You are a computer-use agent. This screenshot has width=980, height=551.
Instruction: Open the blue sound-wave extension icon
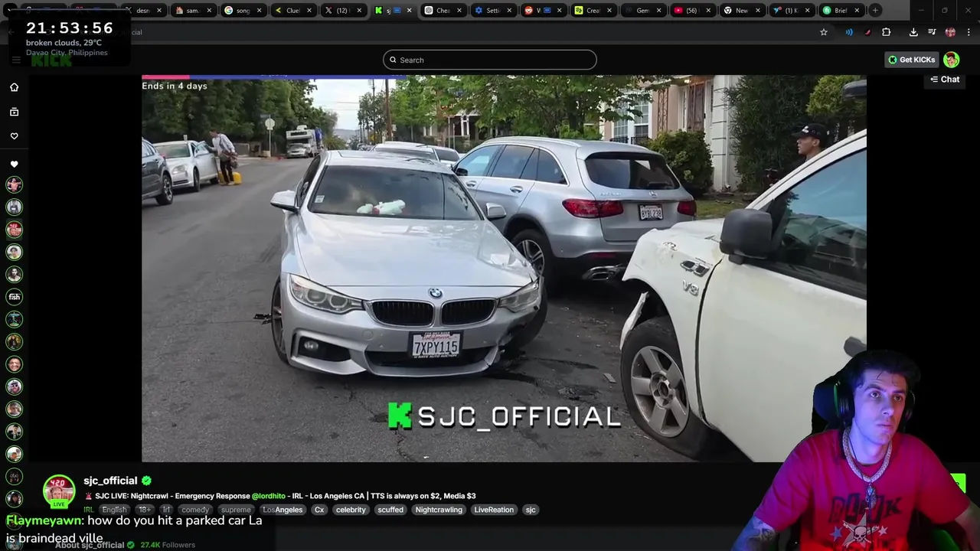[x=849, y=32]
